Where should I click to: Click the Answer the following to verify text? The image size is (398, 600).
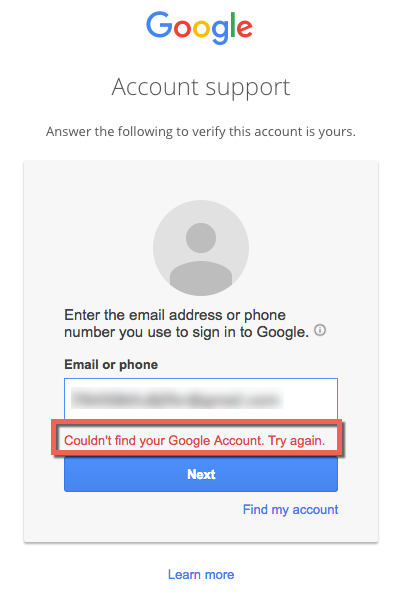coord(201,132)
